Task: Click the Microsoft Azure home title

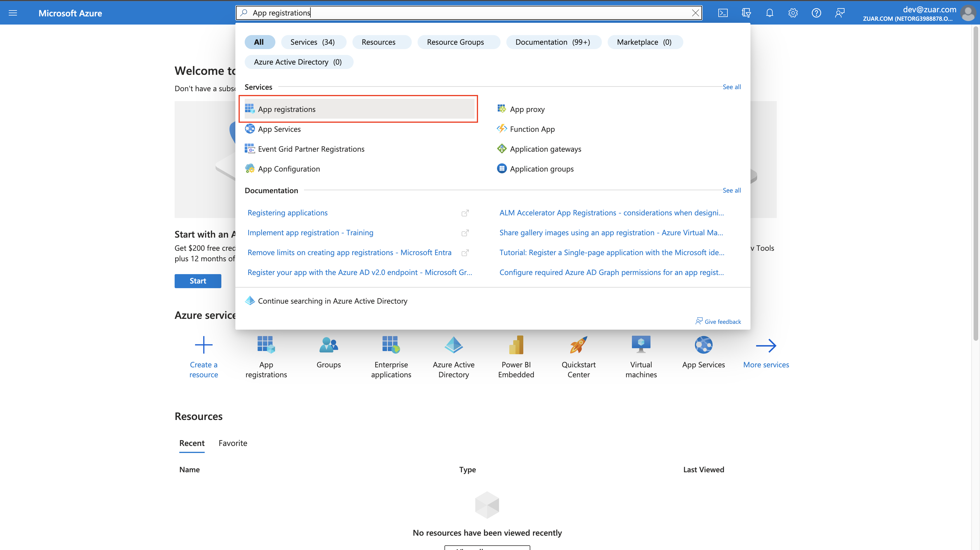Action: 70,13
